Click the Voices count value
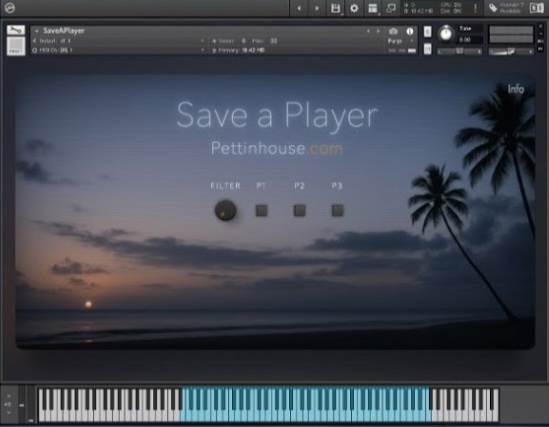The height and width of the screenshot is (427, 549). tap(243, 41)
